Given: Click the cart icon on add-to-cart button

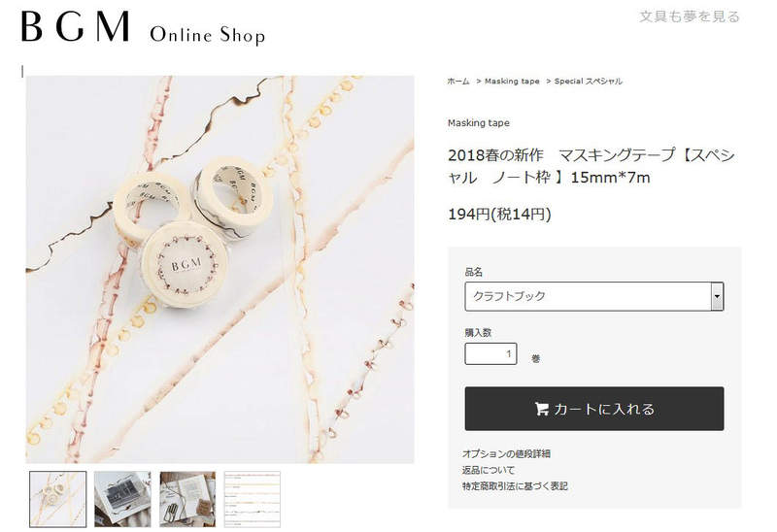Looking at the screenshot, I should tap(541, 409).
